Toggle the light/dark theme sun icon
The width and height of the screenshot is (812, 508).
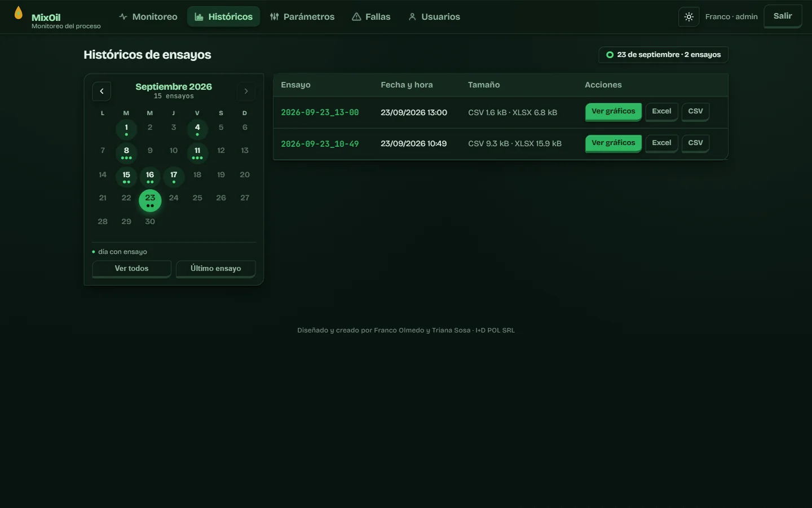(x=689, y=17)
